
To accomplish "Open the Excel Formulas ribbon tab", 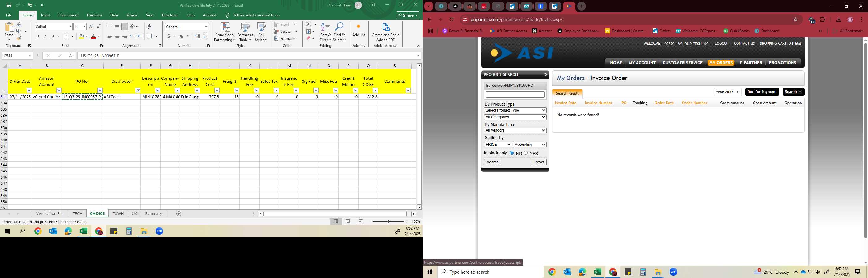I will [94, 15].
